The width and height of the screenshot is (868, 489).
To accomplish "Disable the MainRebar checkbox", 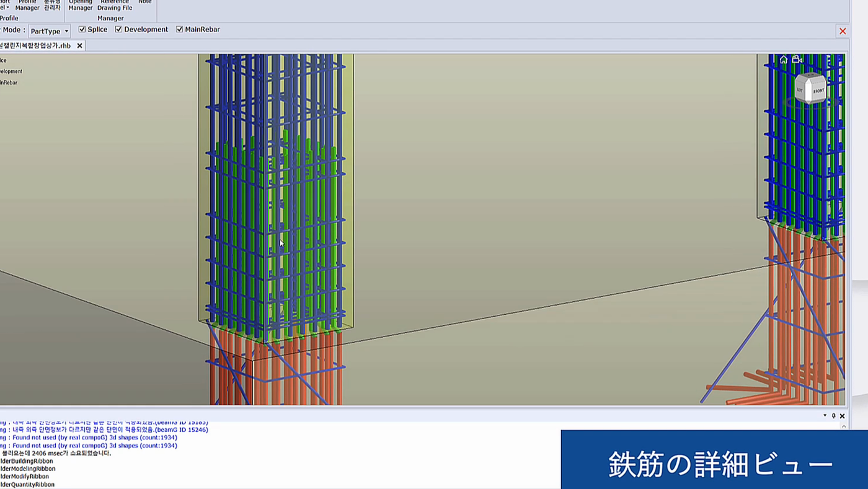I will click(179, 29).
